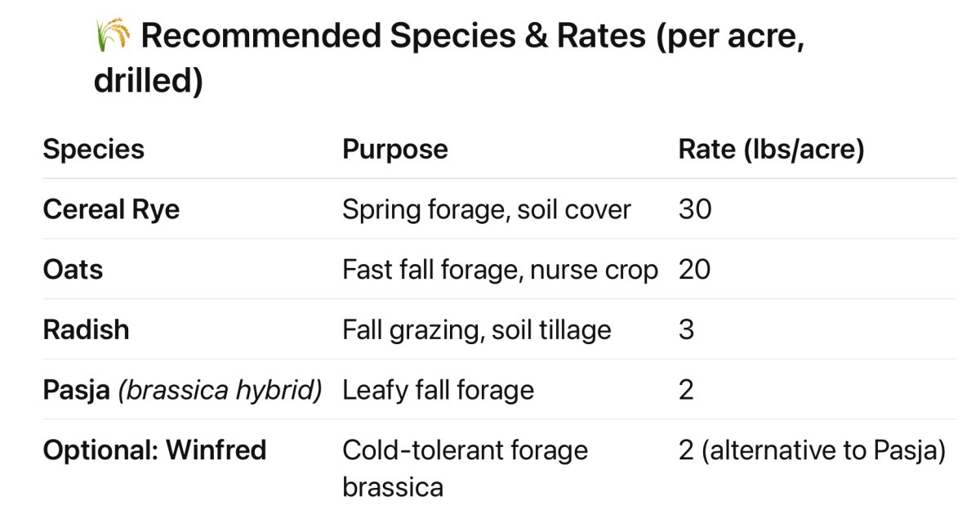980x510 pixels.
Task: Select the rate value 20 for Oats
Action: tap(694, 270)
